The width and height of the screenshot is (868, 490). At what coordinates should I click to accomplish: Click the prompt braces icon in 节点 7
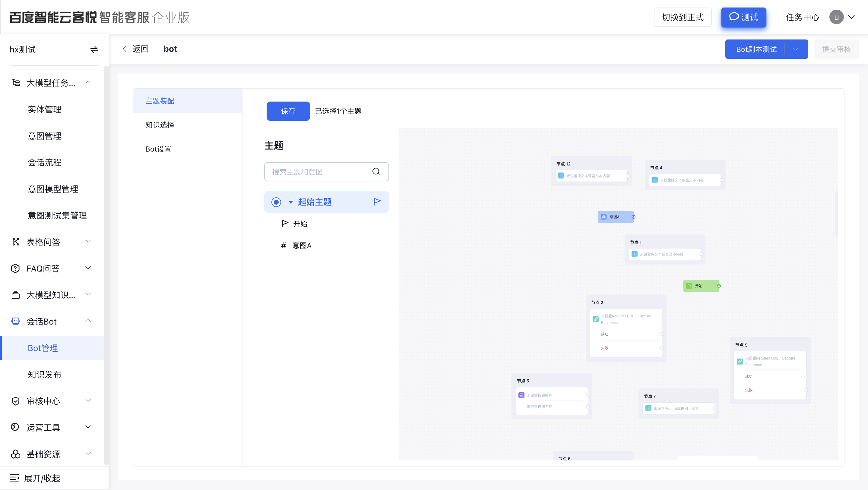pyautogui.click(x=648, y=409)
